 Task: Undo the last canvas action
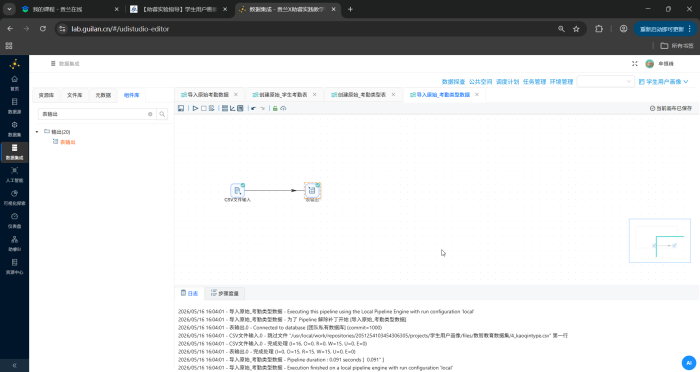point(254,109)
